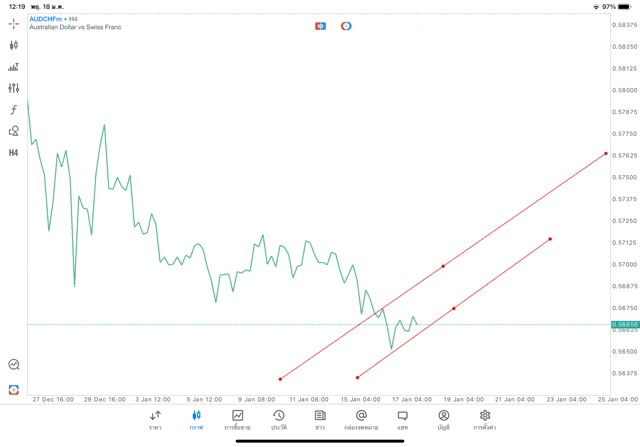Tap the blue-red square icon in sidebar
Viewport: 640px width, 447px height.
tap(13, 389)
